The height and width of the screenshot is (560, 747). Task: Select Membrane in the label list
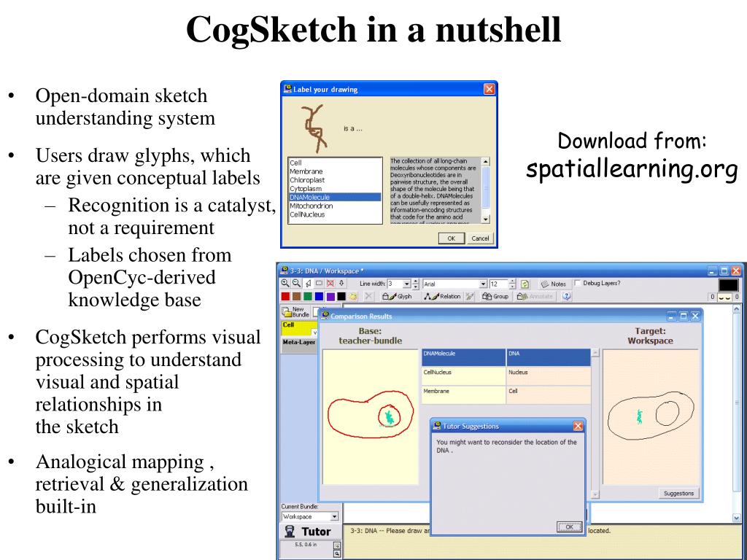tap(334, 171)
